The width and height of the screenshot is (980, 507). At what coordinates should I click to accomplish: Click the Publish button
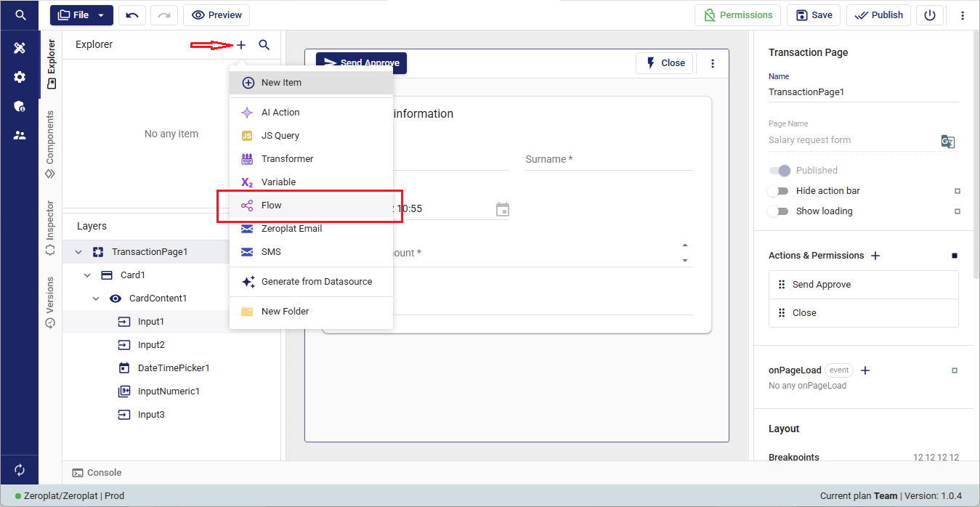878,15
